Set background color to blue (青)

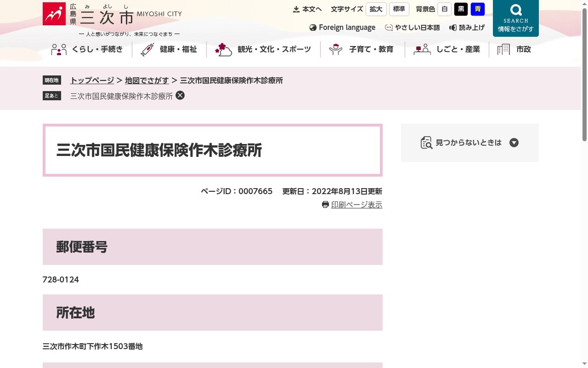pos(478,9)
